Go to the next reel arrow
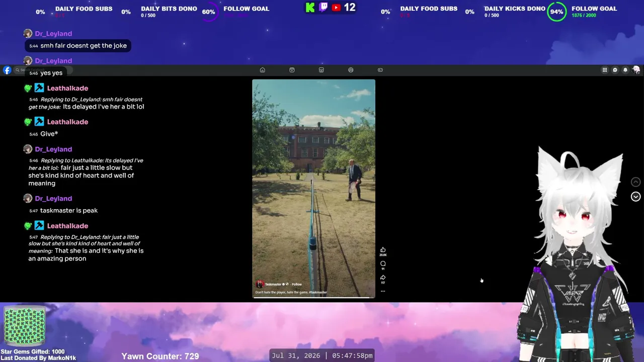Screen dimensions: 644x362 click(x=636, y=197)
